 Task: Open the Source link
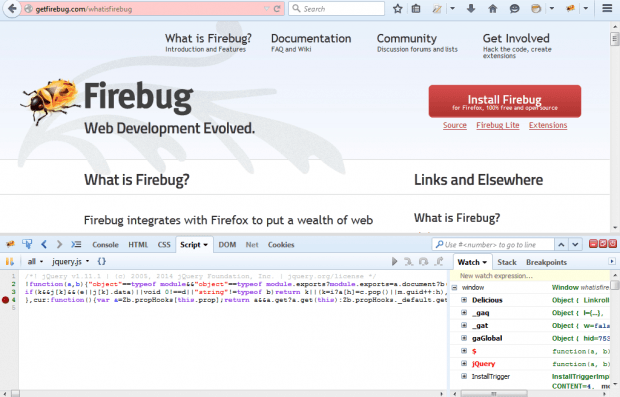[x=455, y=125]
